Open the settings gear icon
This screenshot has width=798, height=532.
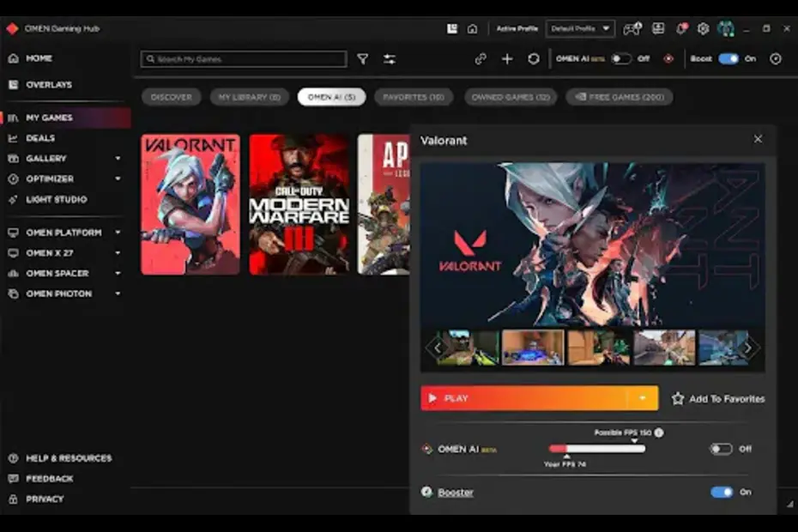click(703, 28)
